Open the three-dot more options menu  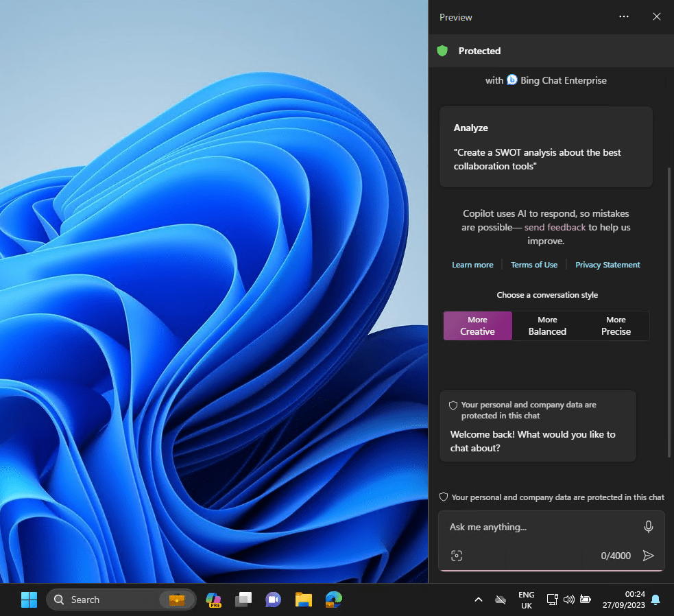623,17
